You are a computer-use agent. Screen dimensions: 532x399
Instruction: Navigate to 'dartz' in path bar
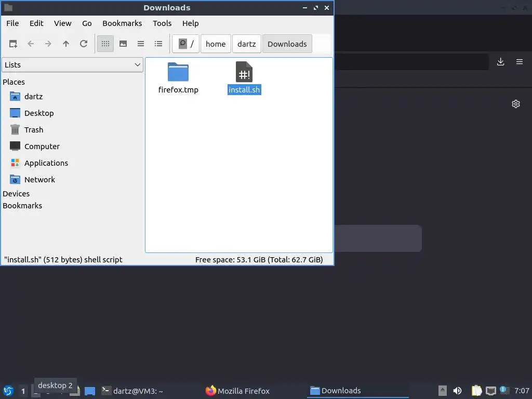[x=247, y=44]
